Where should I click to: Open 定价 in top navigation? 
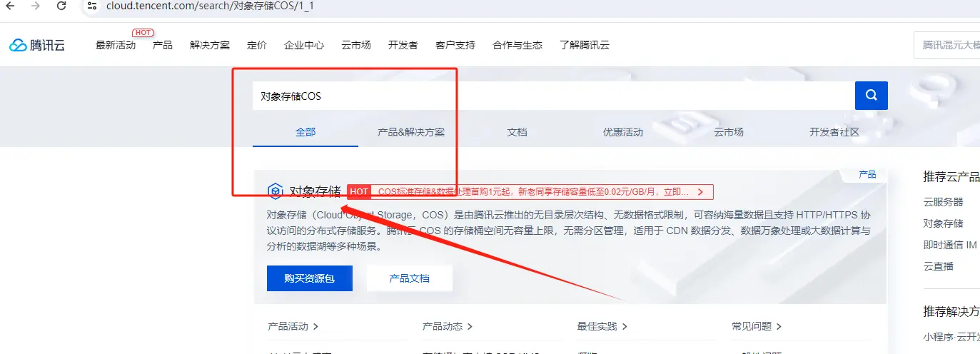257,45
